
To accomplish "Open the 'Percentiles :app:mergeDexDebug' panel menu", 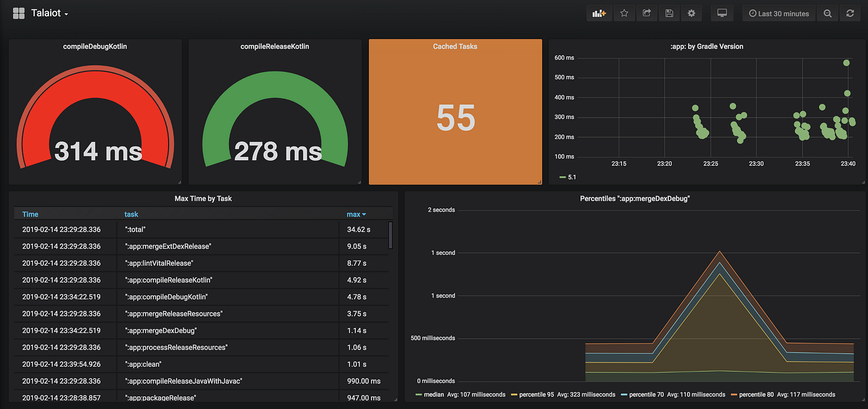I will 634,198.
